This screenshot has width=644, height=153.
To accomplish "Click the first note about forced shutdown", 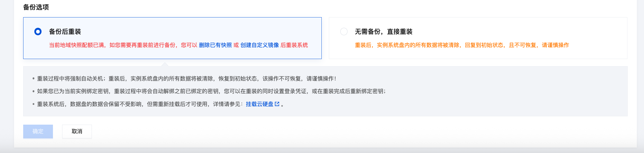I will (x=186, y=79).
